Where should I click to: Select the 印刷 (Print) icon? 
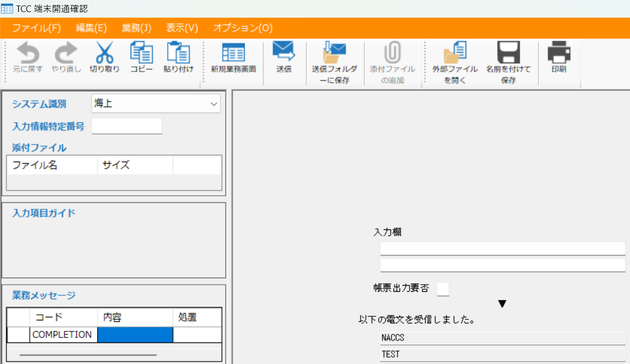coord(559,59)
